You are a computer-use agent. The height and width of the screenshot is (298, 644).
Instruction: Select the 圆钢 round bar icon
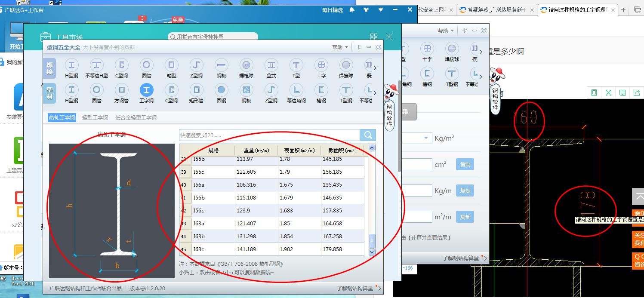222,90
